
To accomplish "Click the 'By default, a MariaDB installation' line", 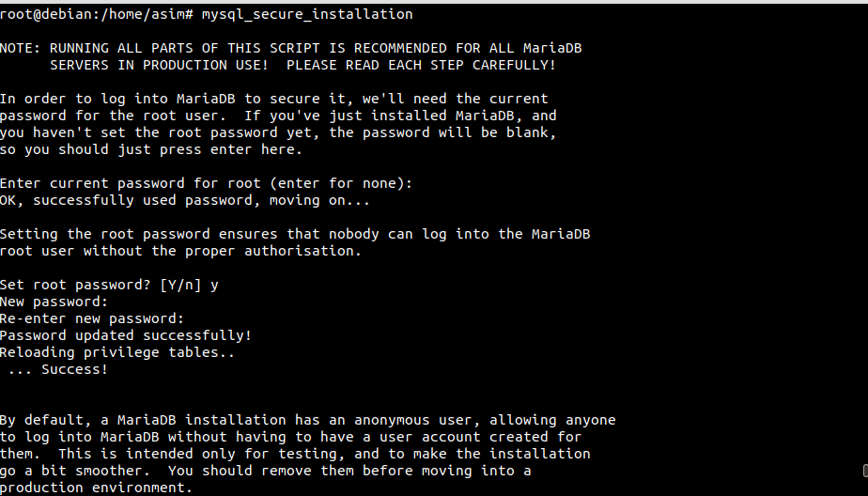I will [x=307, y=420].
